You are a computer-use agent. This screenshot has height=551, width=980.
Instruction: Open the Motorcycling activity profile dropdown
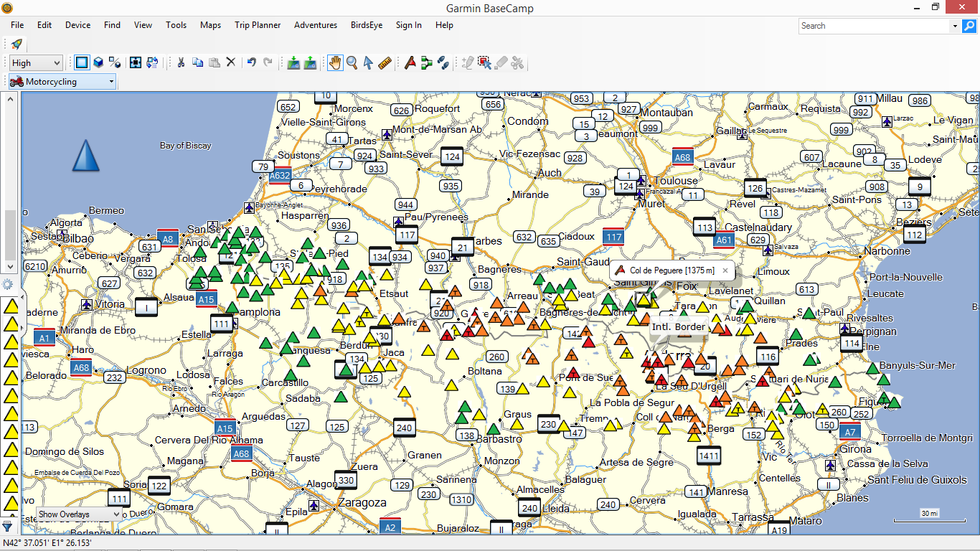[62, 81]
